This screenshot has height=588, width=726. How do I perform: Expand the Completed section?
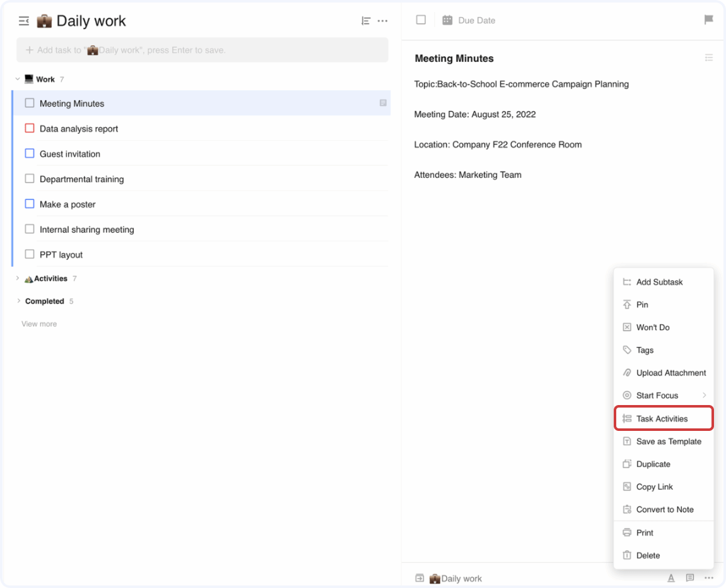pos(18,301)
